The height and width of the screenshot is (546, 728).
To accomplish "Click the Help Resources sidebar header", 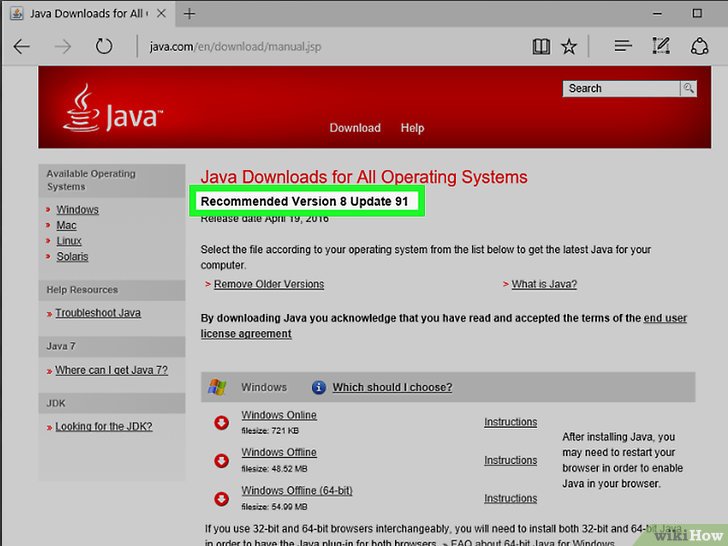I will point(112,290).
